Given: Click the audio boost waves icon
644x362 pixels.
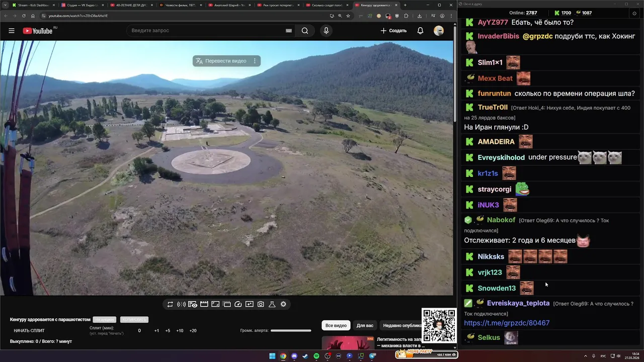Looking at the screenshot, I should [181, 304].
